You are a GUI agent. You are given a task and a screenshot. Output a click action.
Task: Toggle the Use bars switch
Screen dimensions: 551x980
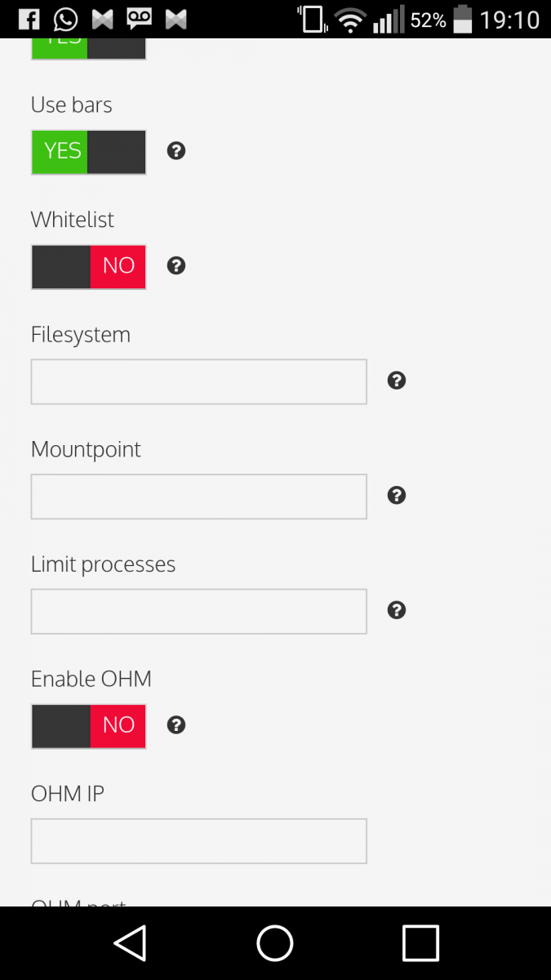[x=89, y=152]
